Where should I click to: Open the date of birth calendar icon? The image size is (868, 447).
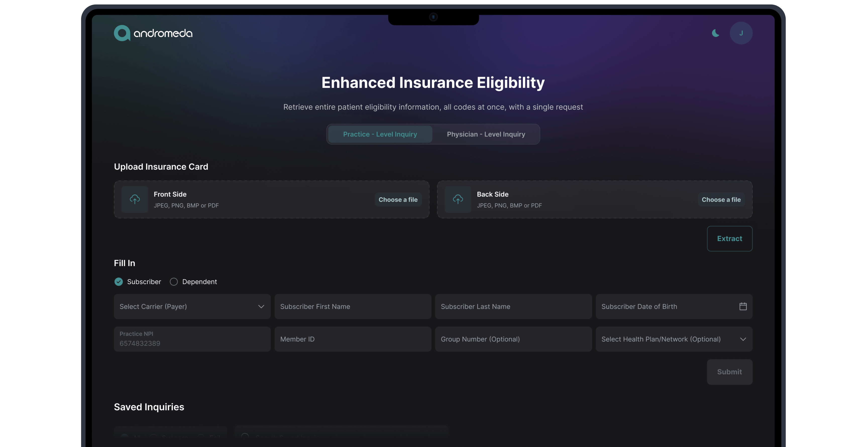[743, 307]
